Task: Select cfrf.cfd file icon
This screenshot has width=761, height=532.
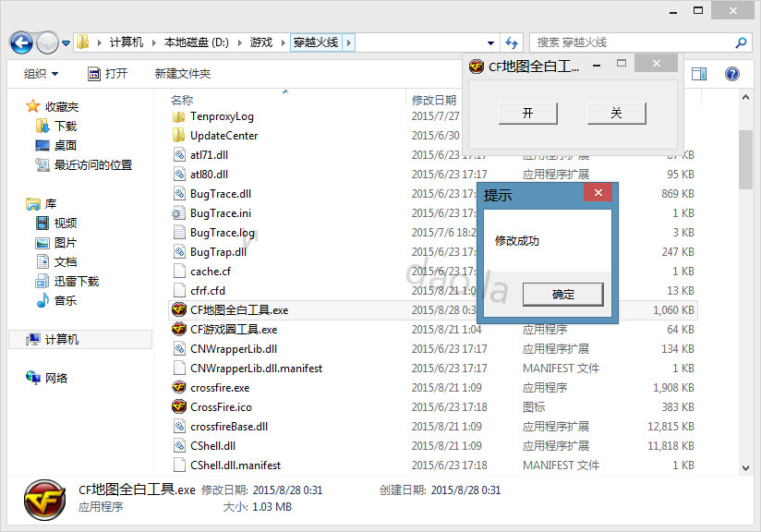Action: [x=179, y=291]
